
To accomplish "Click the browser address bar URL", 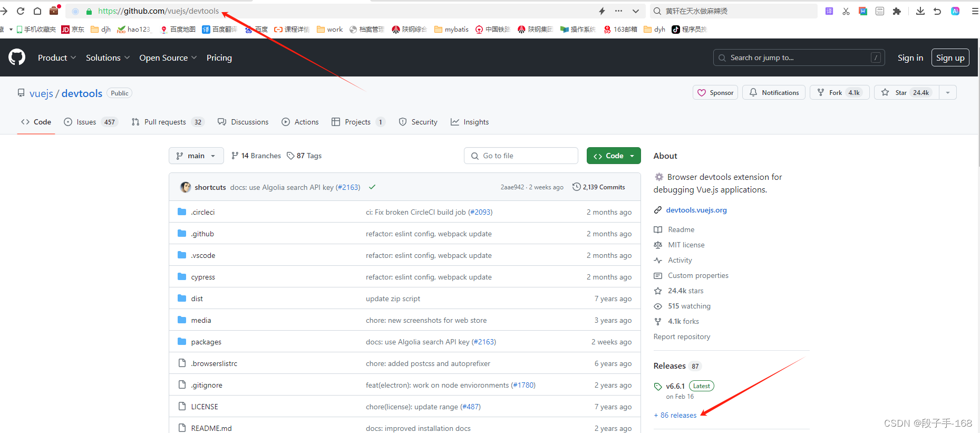I will point(158,11).
